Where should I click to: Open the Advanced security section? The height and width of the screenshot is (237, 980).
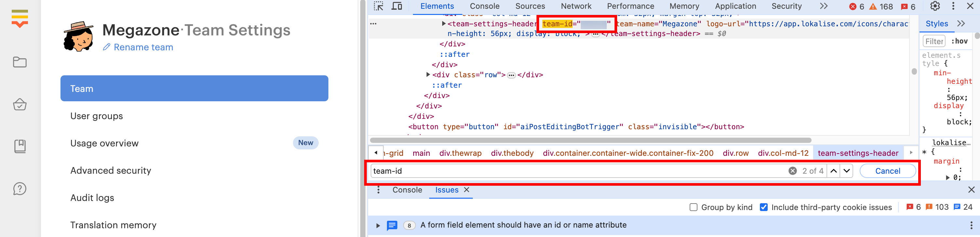click(x=111, y=170)
